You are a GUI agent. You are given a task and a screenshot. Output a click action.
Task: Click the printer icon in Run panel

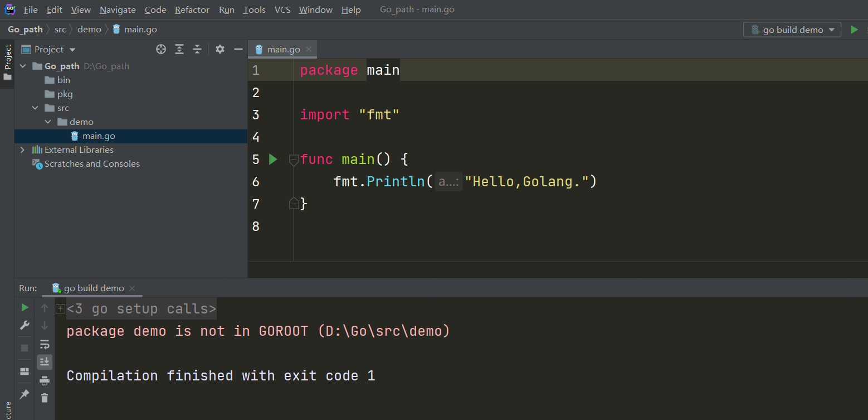[x=45, y=381]
